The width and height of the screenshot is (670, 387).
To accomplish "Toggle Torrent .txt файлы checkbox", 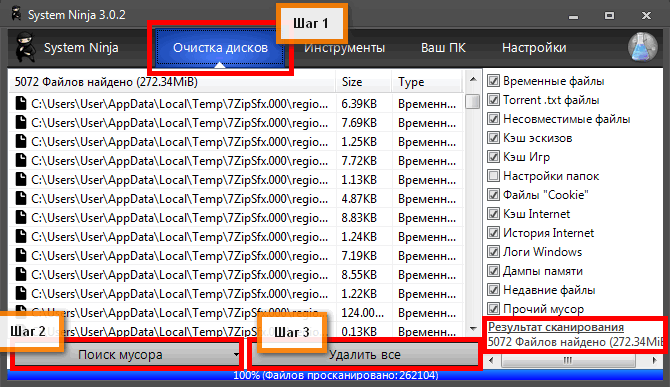I will coord(494,100).
